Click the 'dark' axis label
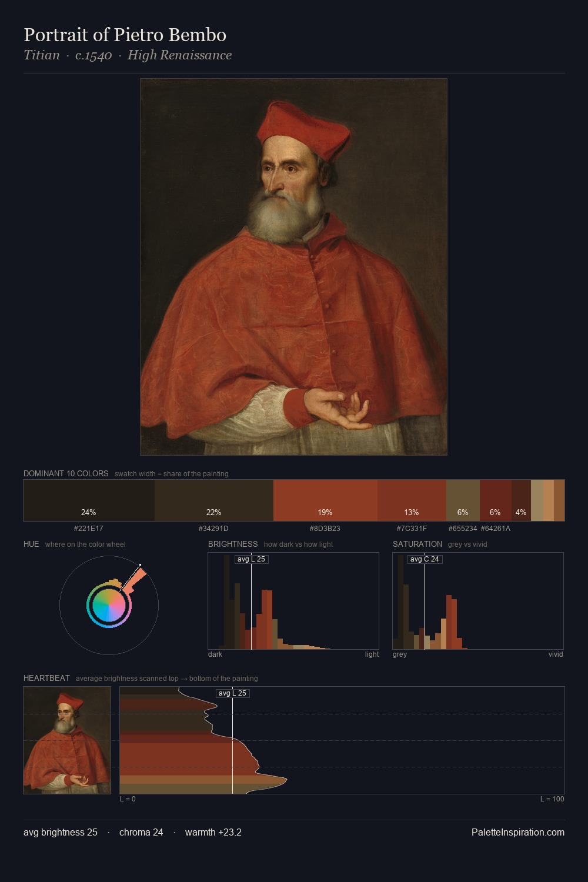Screen dimensions: 588x882 pos(215,654)
